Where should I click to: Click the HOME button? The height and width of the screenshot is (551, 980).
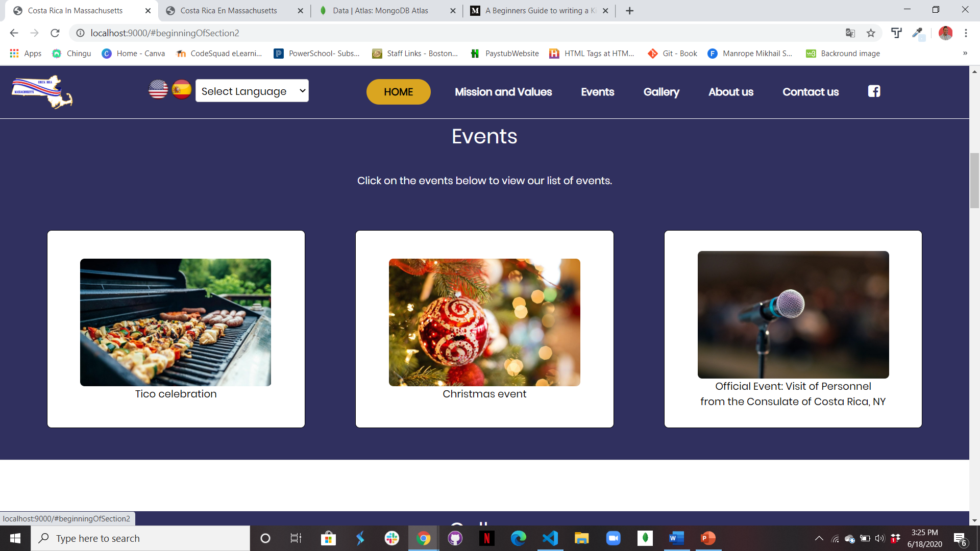(x=399, y=92)
